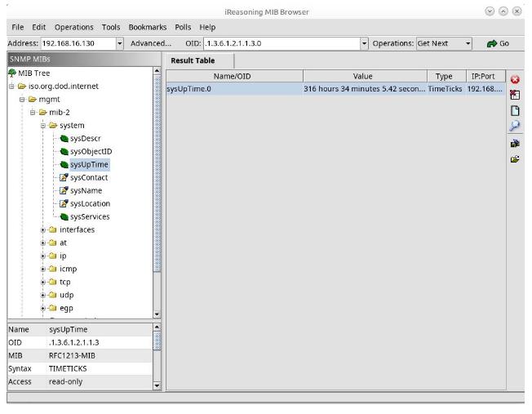Image resolution: width=532 pixels, height=414 pixels.
Task: Select the sysContact tree item label
Action: (89, 178)
